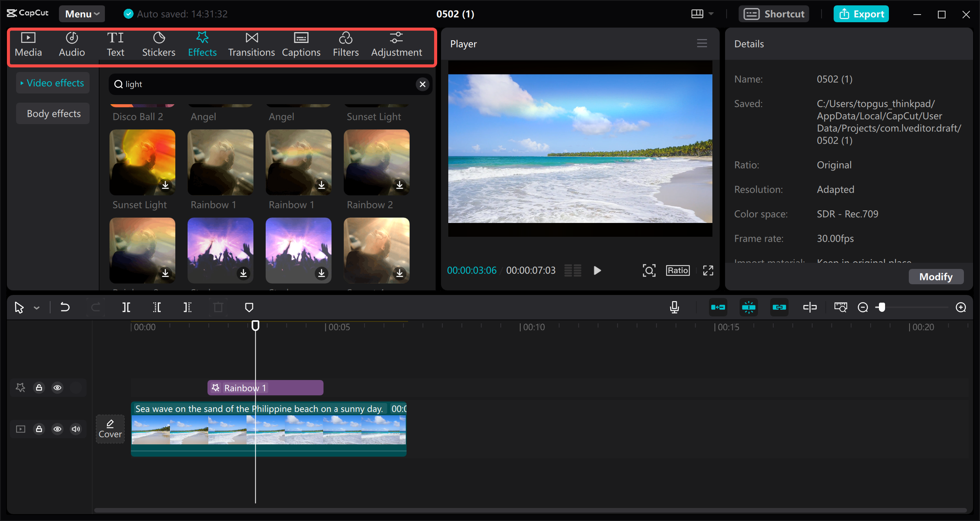Hide the Rainbow 1 effect track with its eye toggle
Viewport: 980px width, 521px height.
[x=57, y=387]
